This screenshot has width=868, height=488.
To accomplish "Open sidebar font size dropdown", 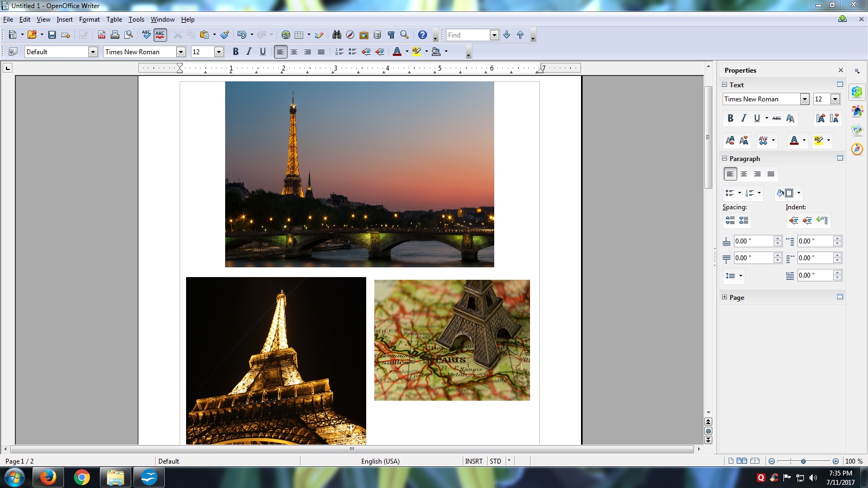I will pos(835,99).
